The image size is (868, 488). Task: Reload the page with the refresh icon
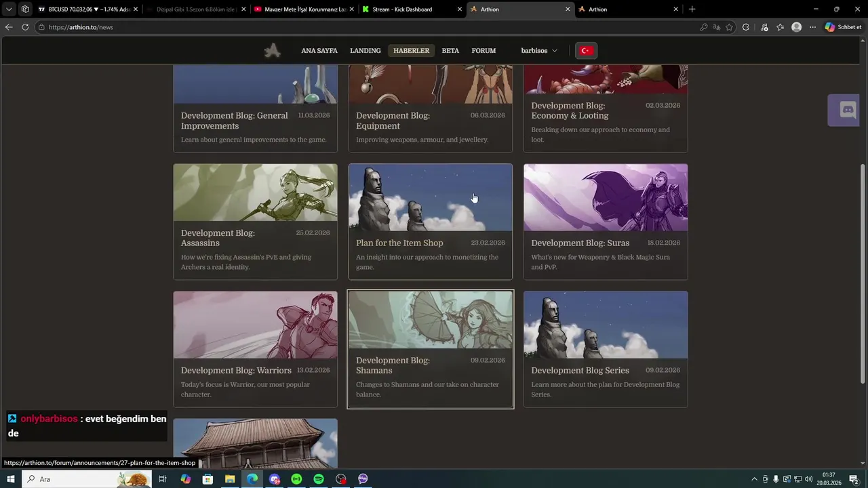coord(25,27)
